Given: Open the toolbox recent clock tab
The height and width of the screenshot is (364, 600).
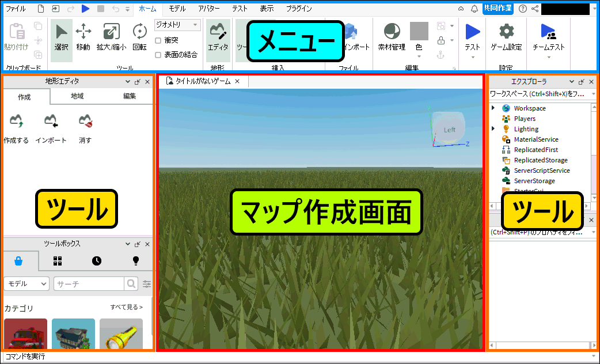Looking at the screenshot, I should (x=97, y=261).
